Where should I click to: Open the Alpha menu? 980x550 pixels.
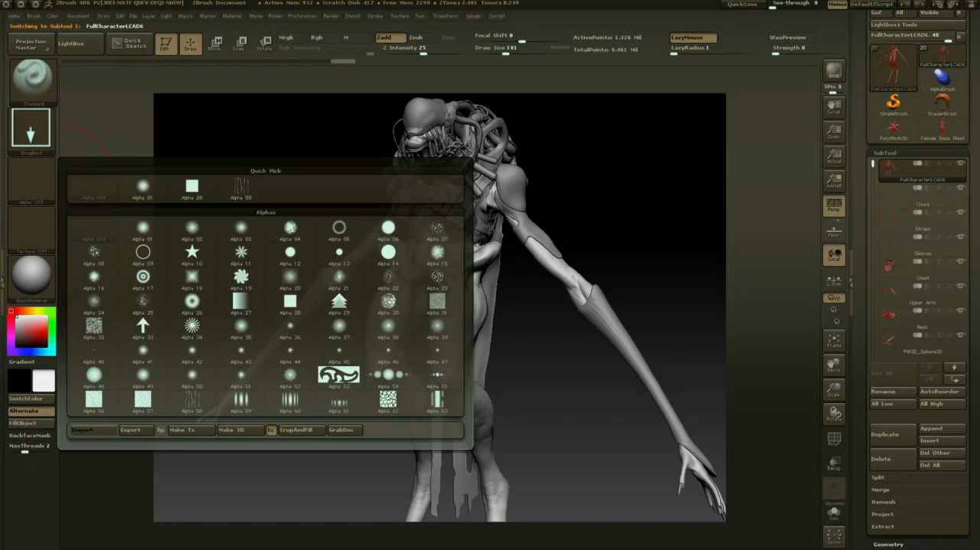tap(14, 16)
